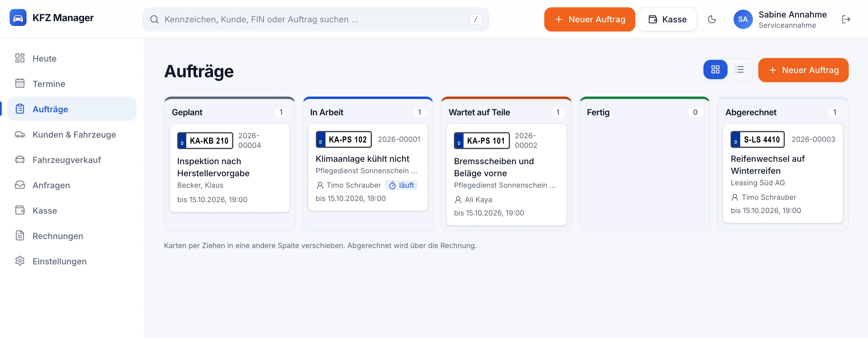The image size is (868, 338).
Task: Click the Sabine Annahme user name
Action: 793,14
